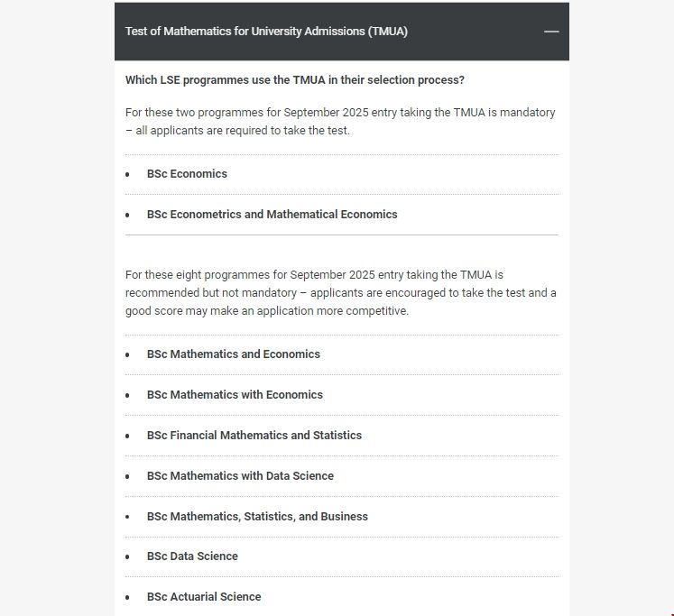
Task: Open BSc Financial Mathematics and Statistics
Action: pos(254,436)
